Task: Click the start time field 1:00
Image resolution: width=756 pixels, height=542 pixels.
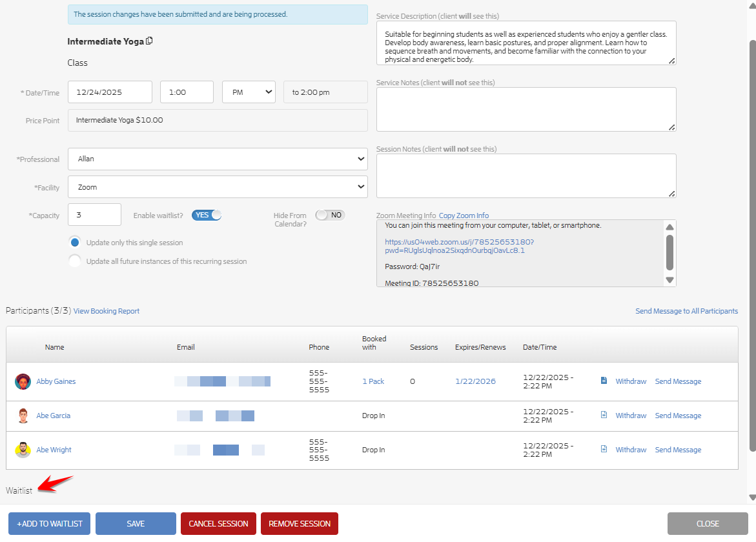Action: pyautogui.click(x=187, y=92)
